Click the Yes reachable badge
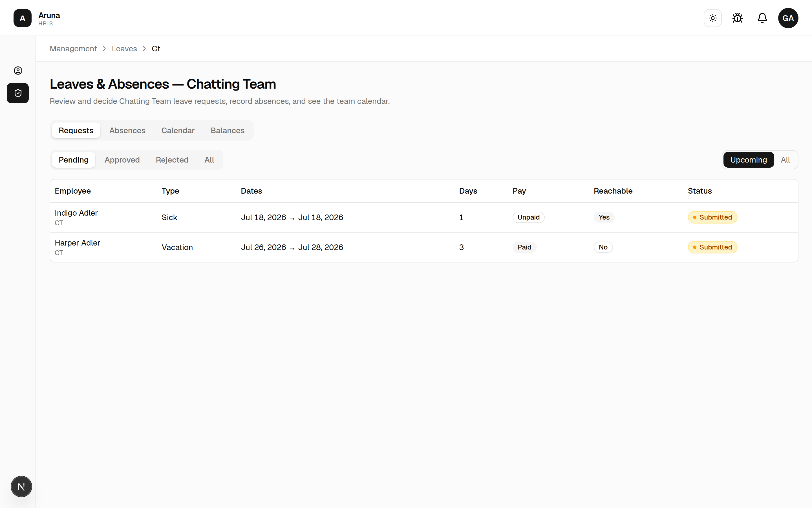Screen dimensions: 812x508 (x=604, y=217)
